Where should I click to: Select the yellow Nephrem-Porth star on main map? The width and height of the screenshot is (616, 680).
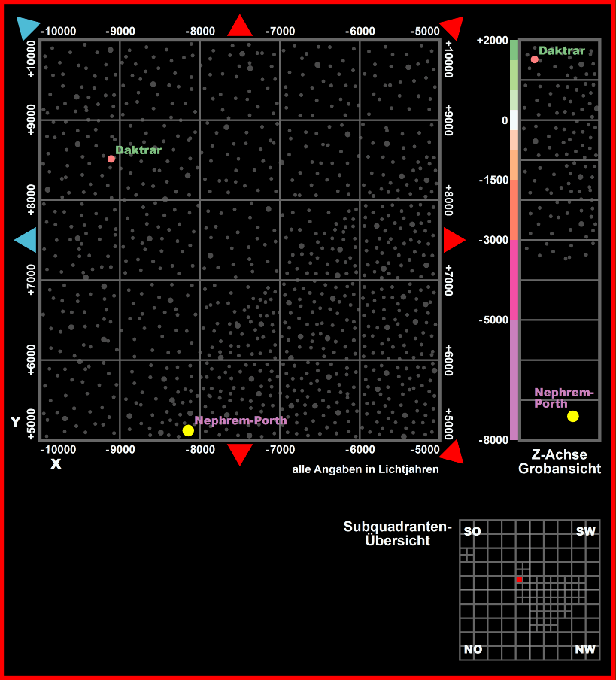coord(188,430)
